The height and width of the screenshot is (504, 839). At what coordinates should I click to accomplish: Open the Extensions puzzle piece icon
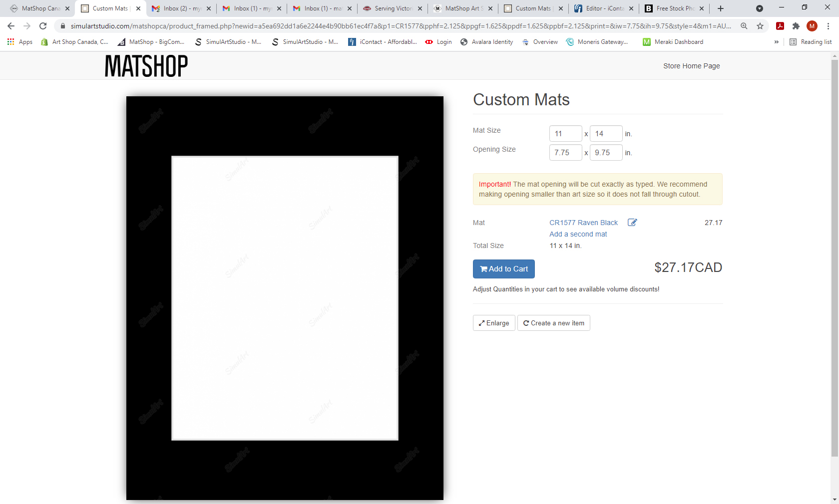[796, 26]
